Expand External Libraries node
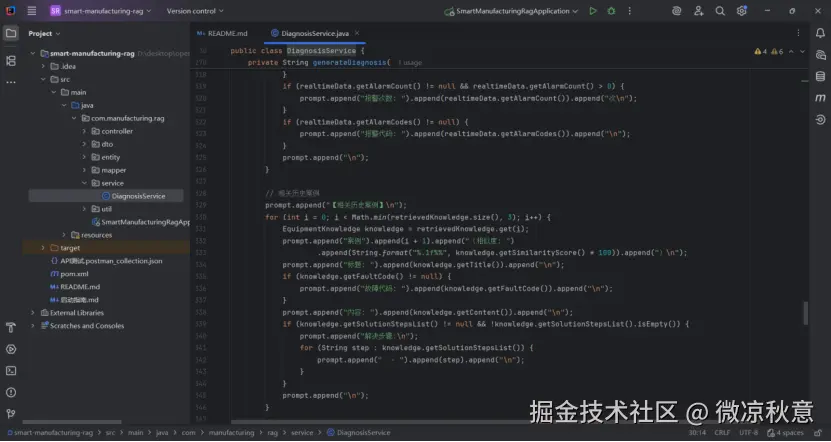Image resolution: width=831 pixels, height=442 pixels. point(33,313)
